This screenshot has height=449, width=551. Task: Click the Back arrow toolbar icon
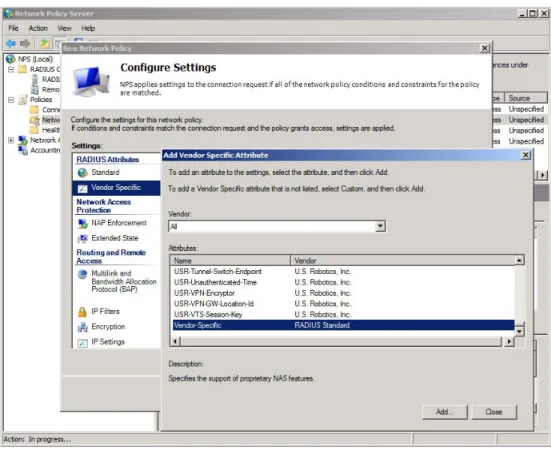(11, 43)
